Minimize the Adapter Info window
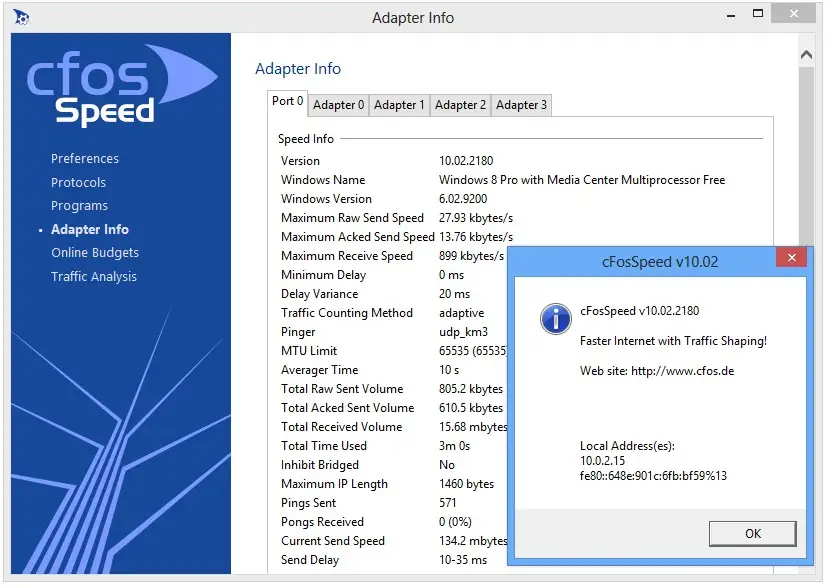 coord(730,16)
